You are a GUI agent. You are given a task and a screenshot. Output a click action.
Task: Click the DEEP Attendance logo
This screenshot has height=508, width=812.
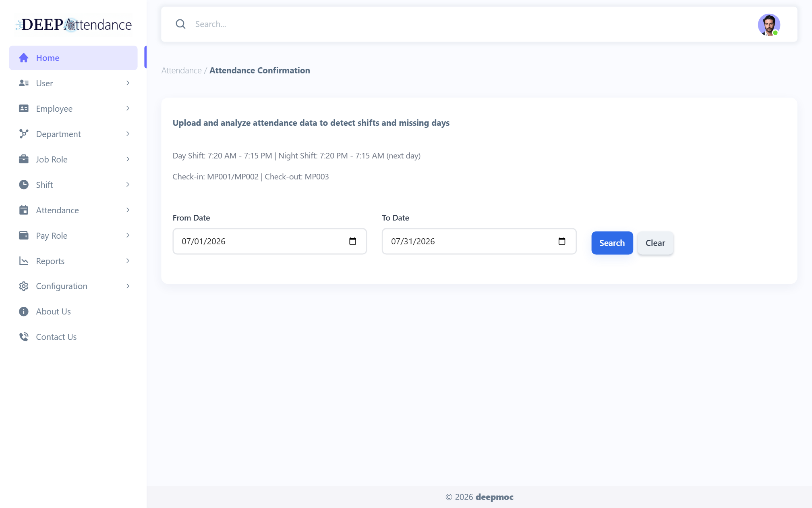[x=74, y=25]
